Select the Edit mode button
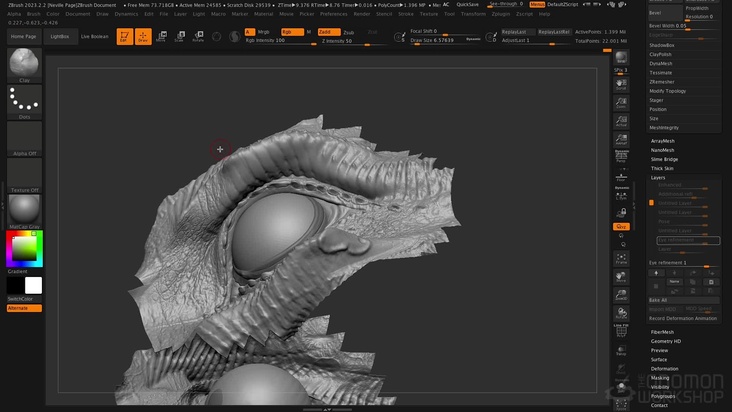 (x=125, y=37)
